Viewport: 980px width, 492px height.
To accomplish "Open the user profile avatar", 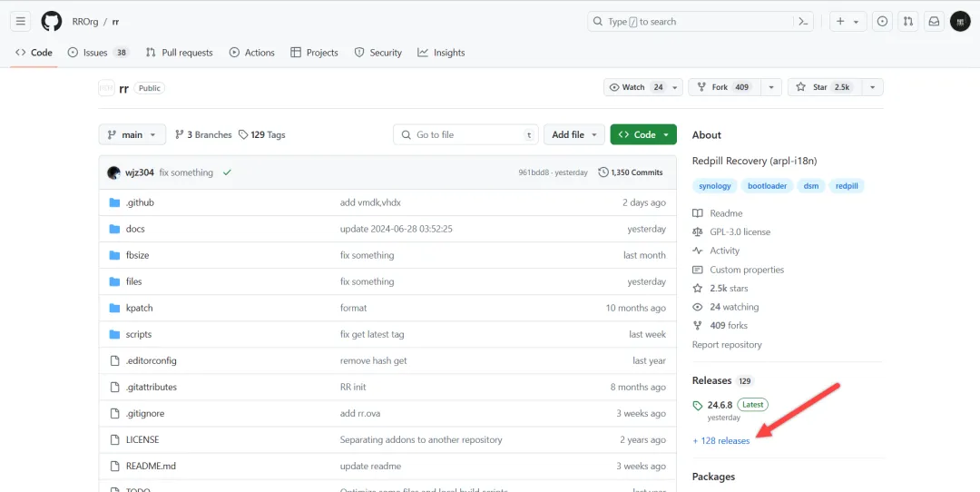I will point(960,21).
